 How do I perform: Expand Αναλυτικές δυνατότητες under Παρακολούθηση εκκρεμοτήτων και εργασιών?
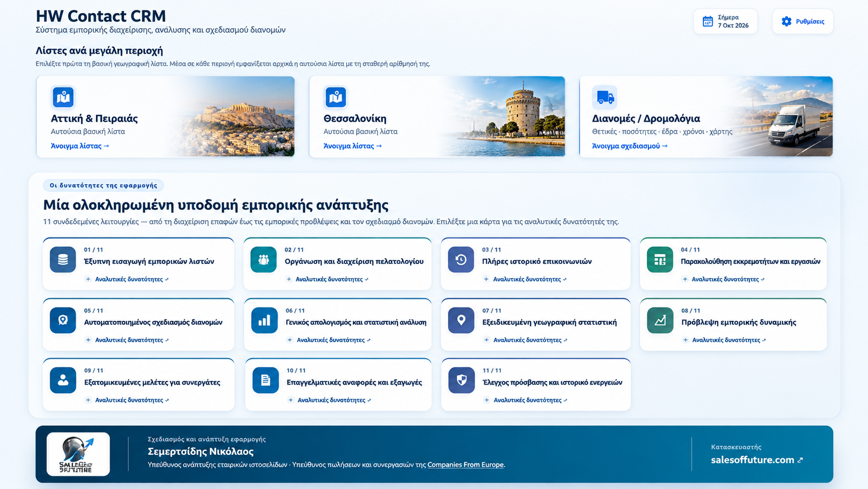pyautogui.click(x=724, y=280)
